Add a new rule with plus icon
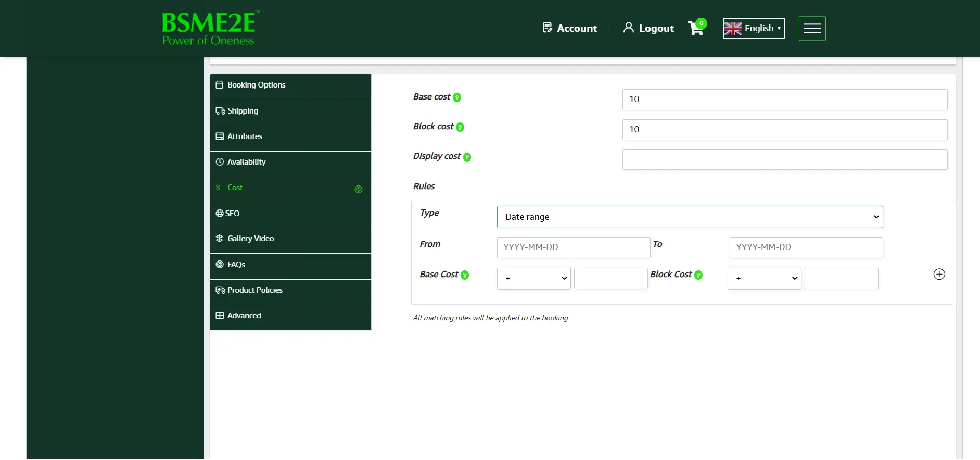The image size is (980, 460). click(939, 275)
